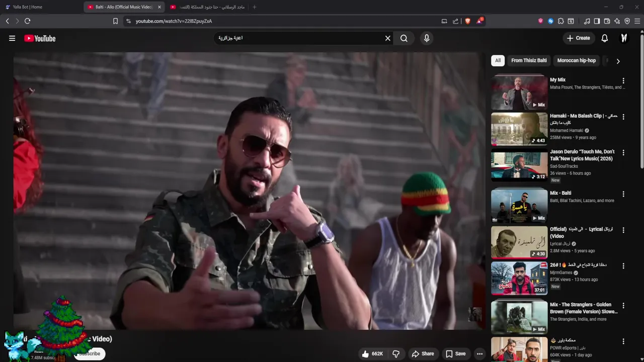Open options for Hamaki Ma Balash Clip

[x=623, y=117]
